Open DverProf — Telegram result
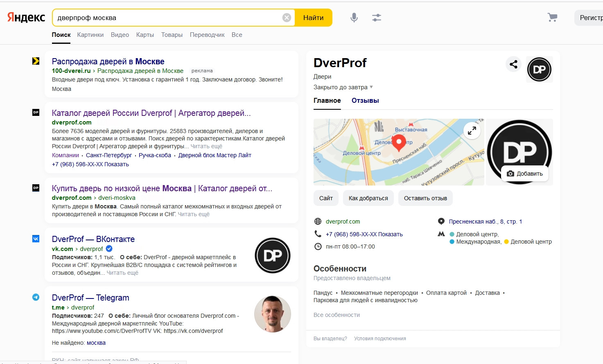 [90, 298]
